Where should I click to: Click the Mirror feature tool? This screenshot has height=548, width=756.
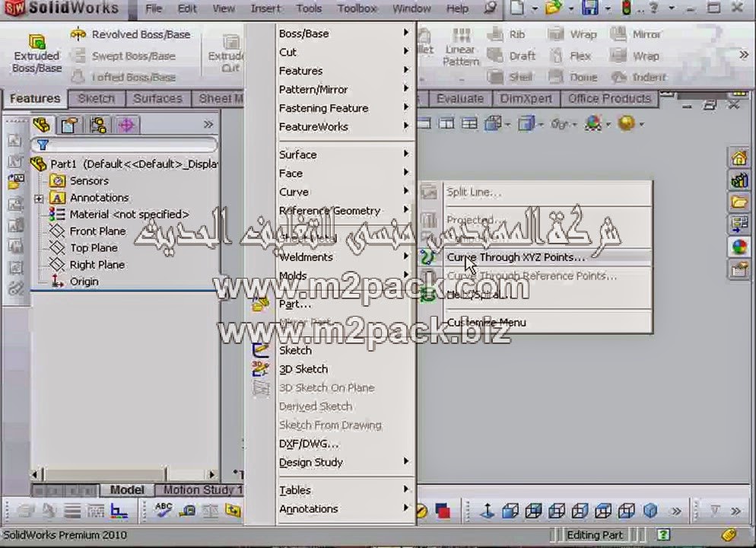point(636,34)
